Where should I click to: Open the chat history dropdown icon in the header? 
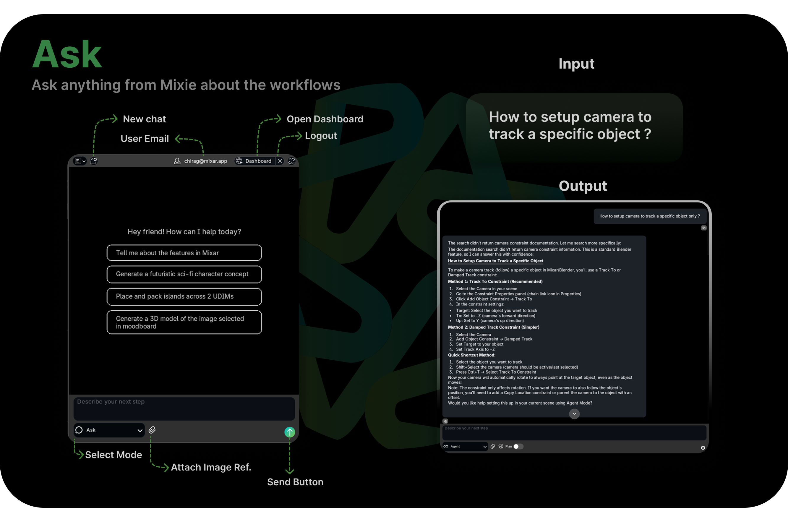click(x=80, y=161)
